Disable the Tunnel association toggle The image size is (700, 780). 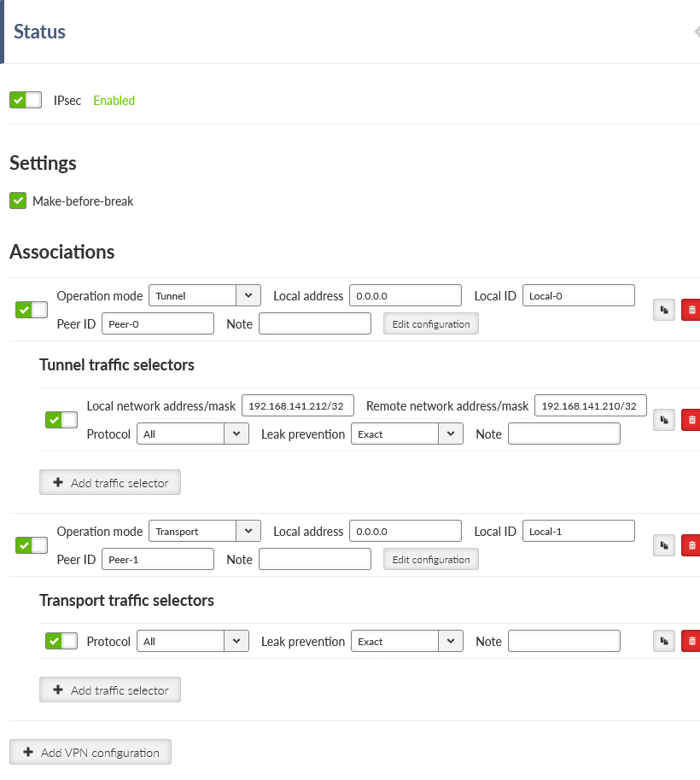click(x=32, y=310)
